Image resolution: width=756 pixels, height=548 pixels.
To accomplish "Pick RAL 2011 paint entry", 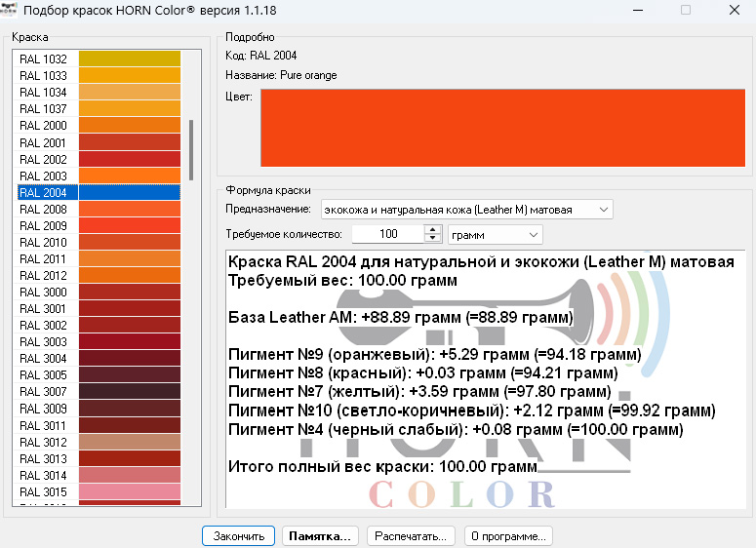I will [99, 258].
